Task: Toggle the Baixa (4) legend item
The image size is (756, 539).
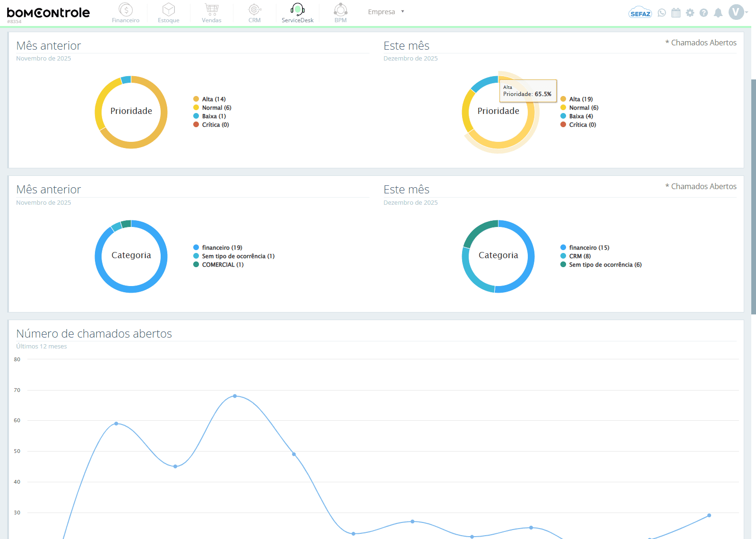Action: pyautogui.click(x=576, y=116)
